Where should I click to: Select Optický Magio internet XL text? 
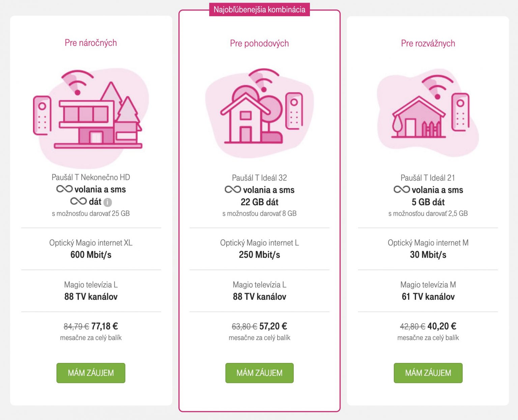click(x=91, y=243)
